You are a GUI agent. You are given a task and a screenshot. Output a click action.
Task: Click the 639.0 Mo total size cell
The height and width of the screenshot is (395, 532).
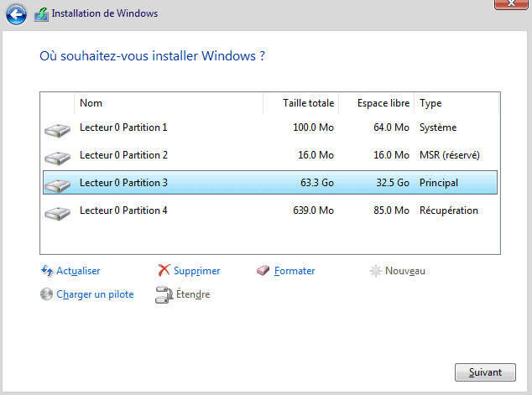click(x=314, y=210)
